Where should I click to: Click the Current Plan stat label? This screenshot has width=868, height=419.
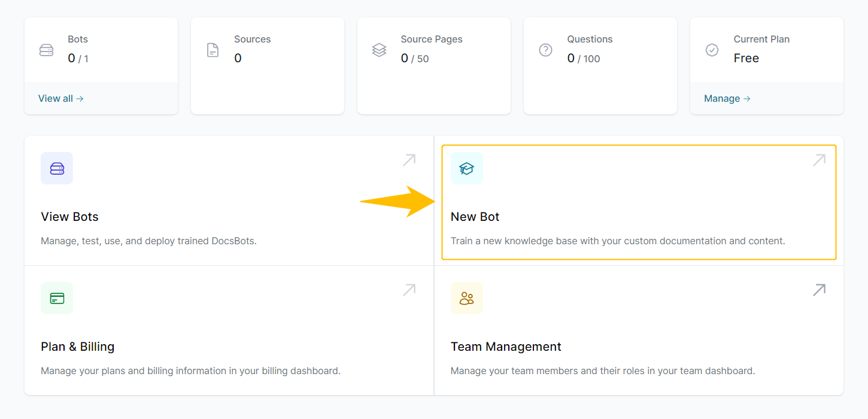(761, 39)
